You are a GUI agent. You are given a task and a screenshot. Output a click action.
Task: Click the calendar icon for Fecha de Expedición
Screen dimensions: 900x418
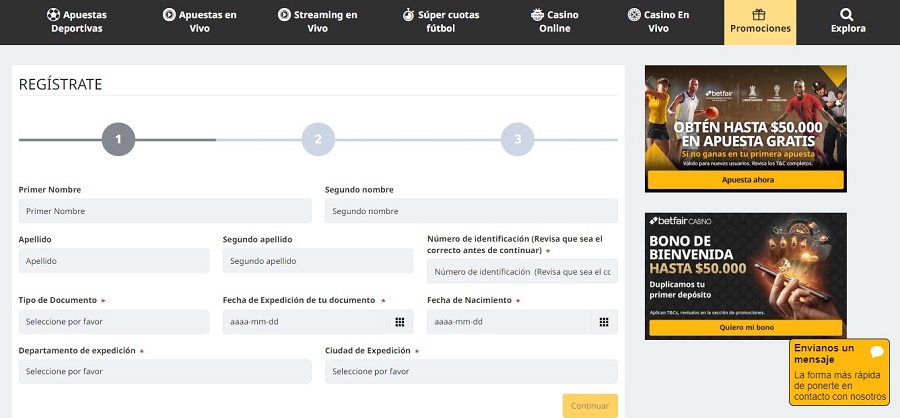tap(399, 322)
